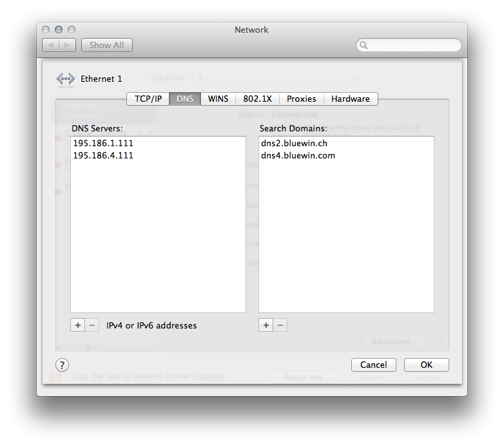Switch to the 802.1X tab
The image size is (504, 447).
point(258,99)
